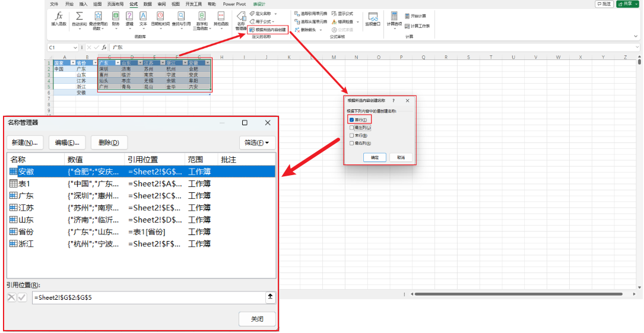Image resolution: width=644 pixels, height=333 pixels.
Task: Switch to the 开发工具 ribbon tab
Action: click(x=193, y=4)
